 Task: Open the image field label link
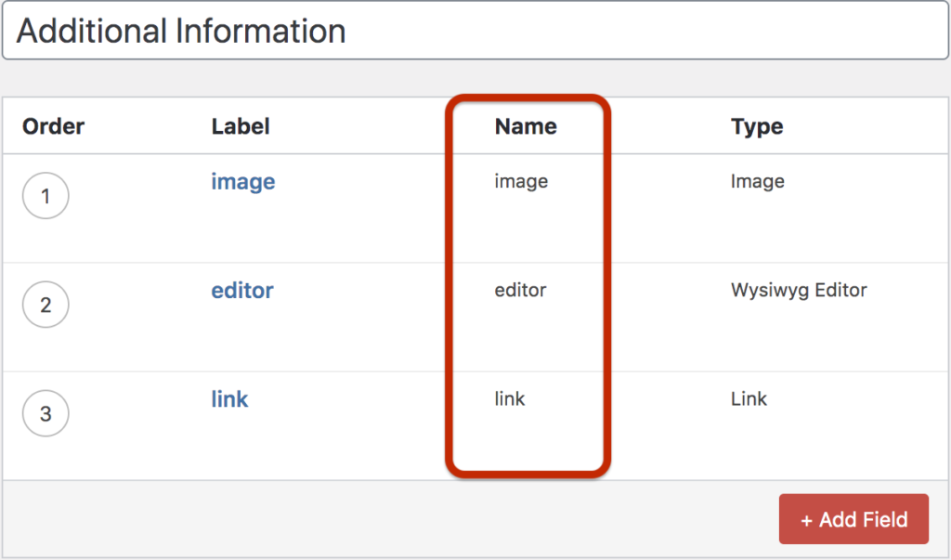pos(243,181)
